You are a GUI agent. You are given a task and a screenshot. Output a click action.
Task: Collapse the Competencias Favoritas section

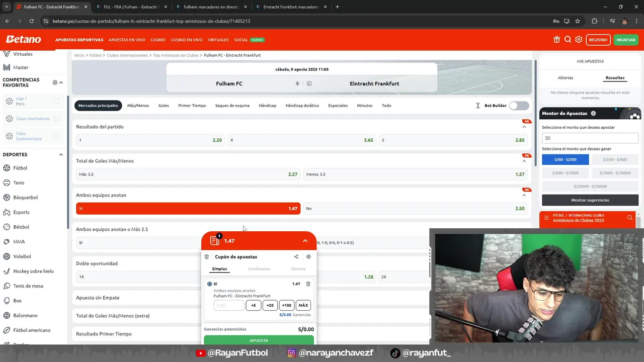61,82
